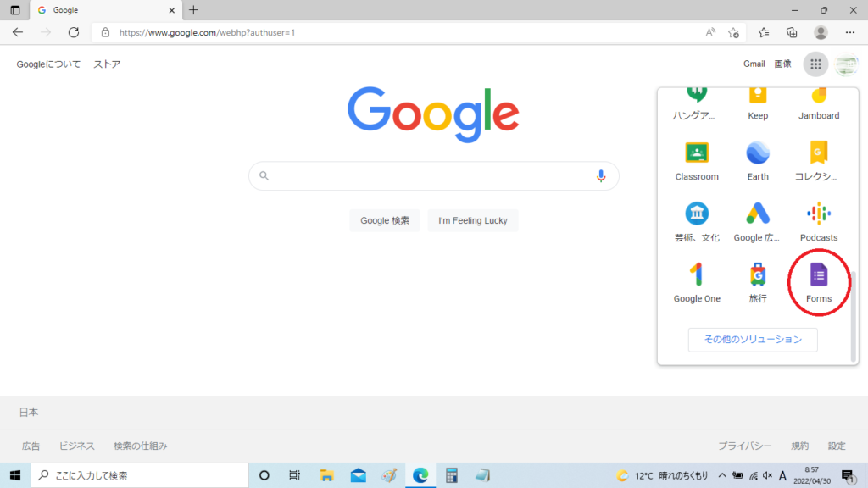Reload the page with the refresh button

coord(74,33)
